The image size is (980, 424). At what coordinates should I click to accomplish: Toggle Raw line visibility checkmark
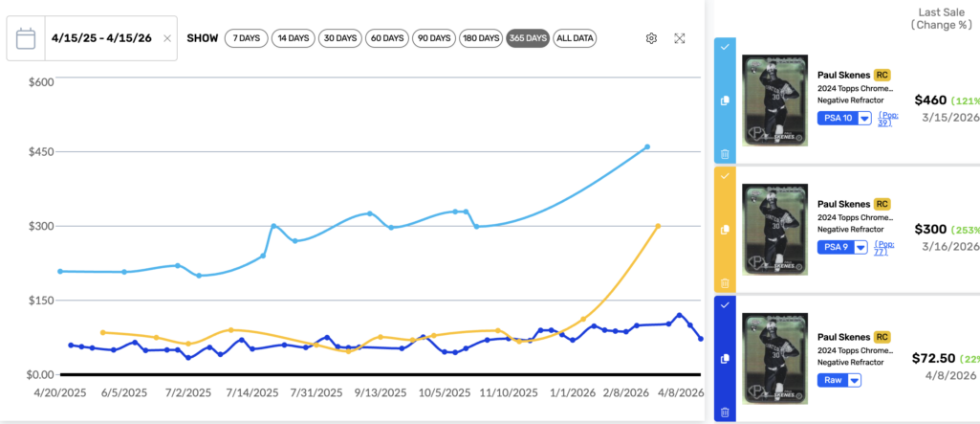(x=725, y=304)
